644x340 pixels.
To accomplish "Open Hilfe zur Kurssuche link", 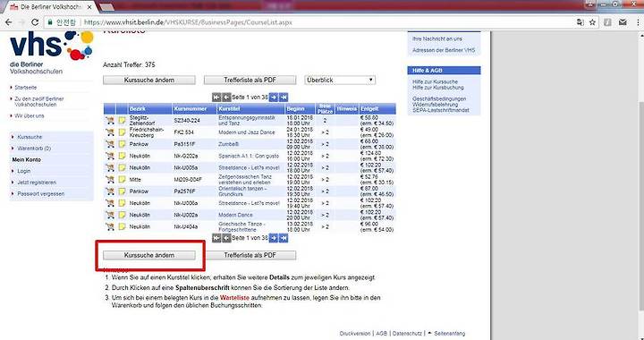I will coord(435,81).
